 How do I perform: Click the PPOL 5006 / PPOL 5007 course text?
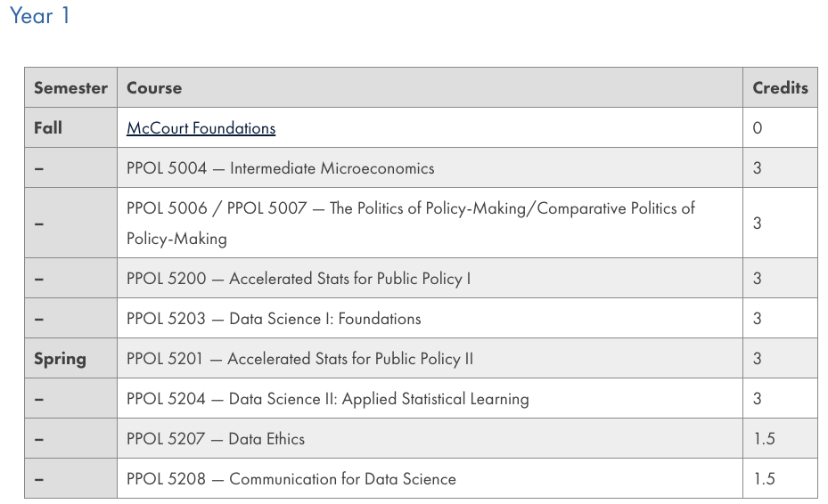tap(410, 224)
